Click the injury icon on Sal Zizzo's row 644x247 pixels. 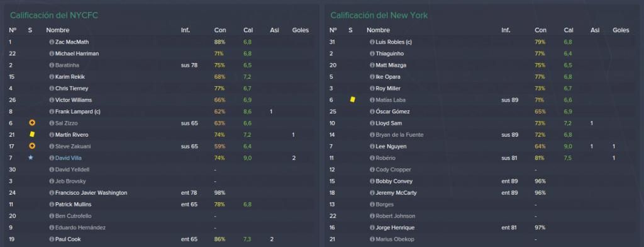click(x=32, y=123)
